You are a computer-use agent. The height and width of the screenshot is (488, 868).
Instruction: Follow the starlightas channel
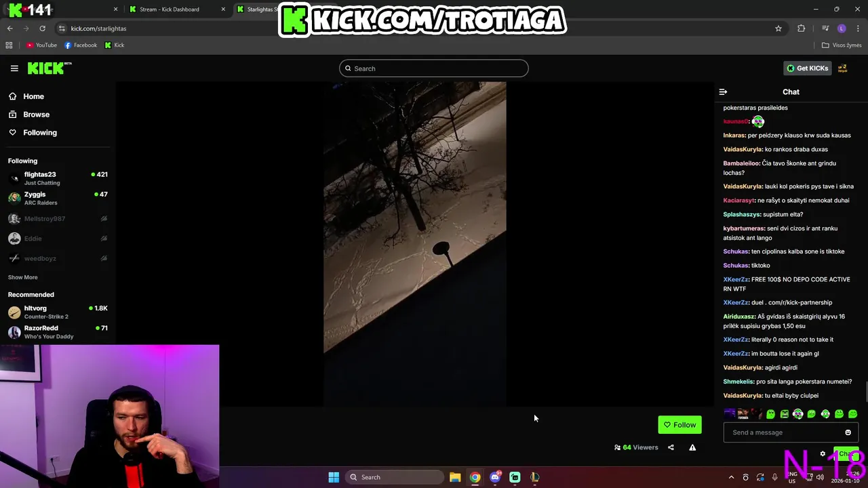tap(679, 425)
